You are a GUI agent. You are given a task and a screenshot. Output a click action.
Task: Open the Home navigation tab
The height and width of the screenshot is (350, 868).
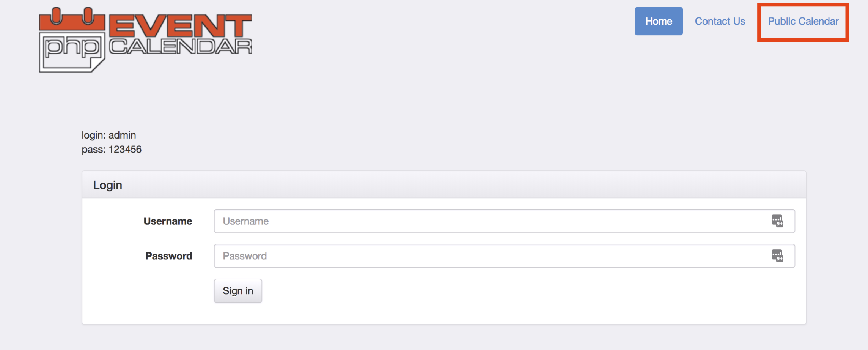point(659,21)
